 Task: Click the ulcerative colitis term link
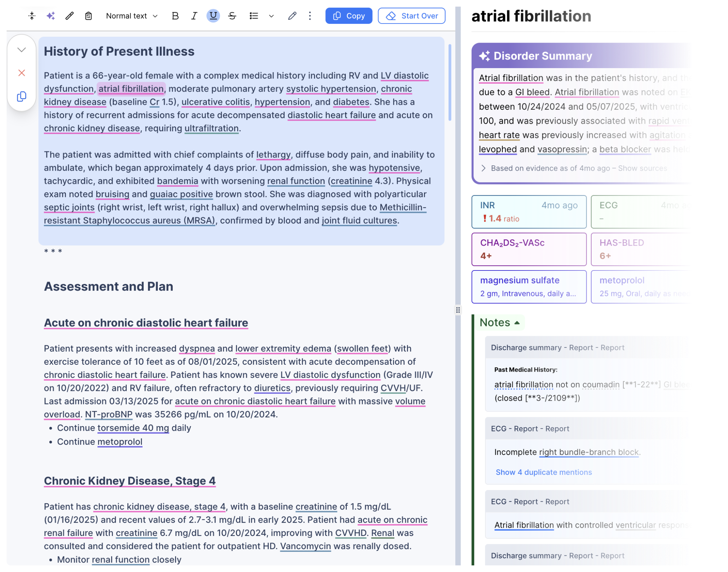pos(215,102)
